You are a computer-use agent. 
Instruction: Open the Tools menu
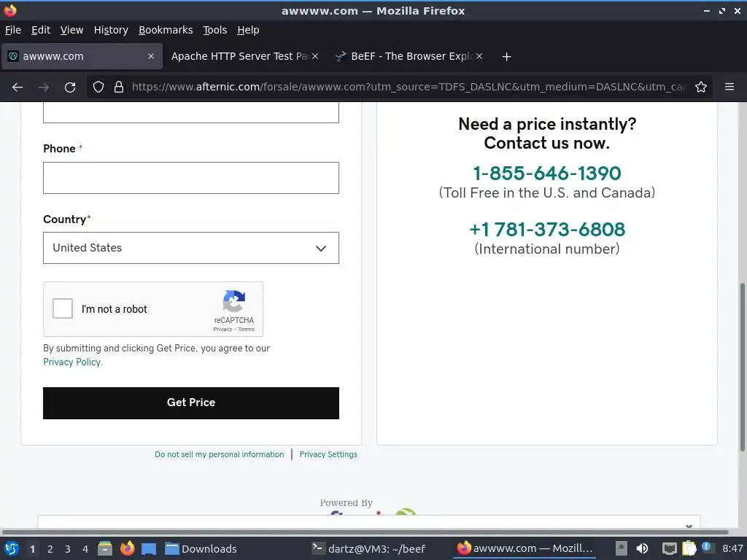click(x=215, y=30)
